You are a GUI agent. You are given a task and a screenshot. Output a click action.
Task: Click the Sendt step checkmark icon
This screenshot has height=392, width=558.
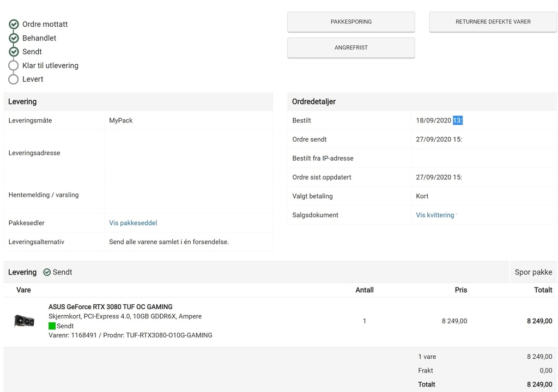pos(14,52)
